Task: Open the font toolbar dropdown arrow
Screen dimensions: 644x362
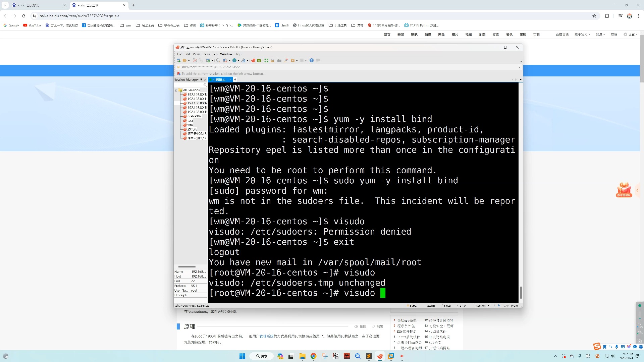Action: (x=248, y=61)
